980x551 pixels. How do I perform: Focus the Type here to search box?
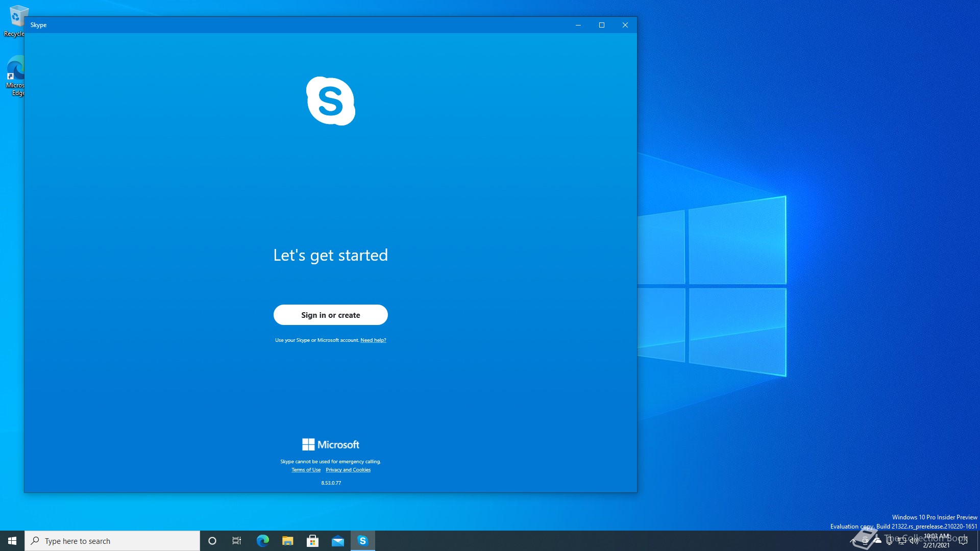click(x=112, y=541)
